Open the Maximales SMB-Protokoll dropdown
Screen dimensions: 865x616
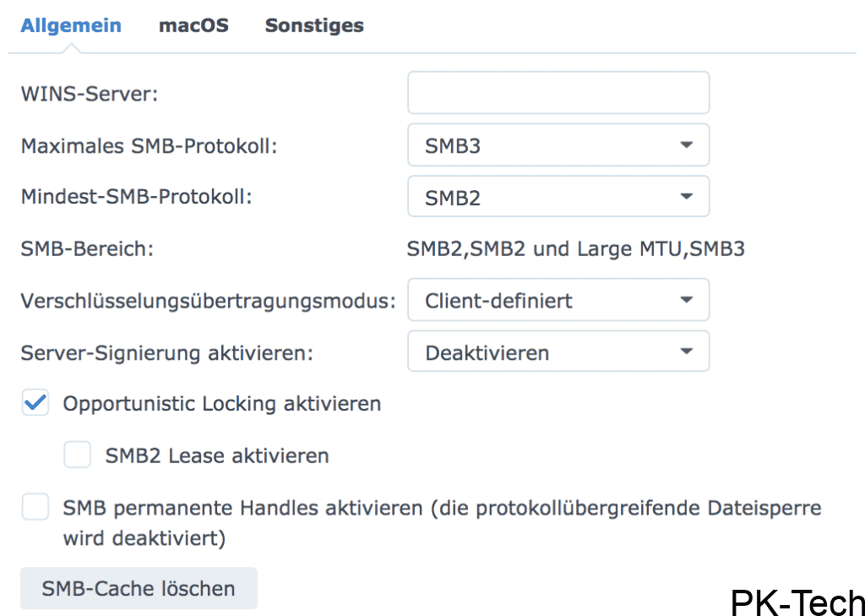pos(558,145)
